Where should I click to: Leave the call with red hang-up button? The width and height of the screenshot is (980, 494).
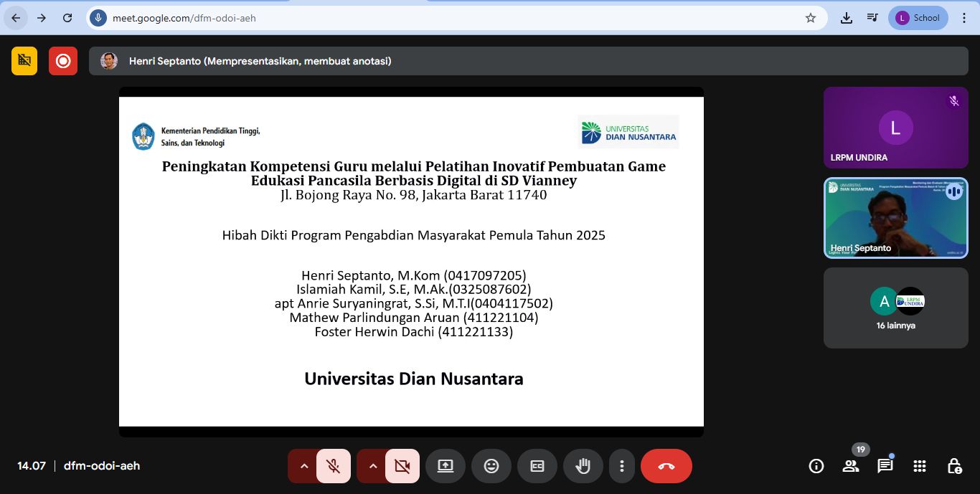pyautogui.click(x=666, y=466)
